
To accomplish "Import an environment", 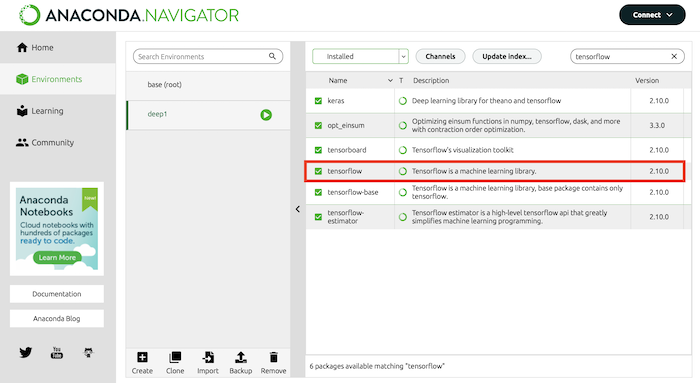I will [x=208, y=362].
